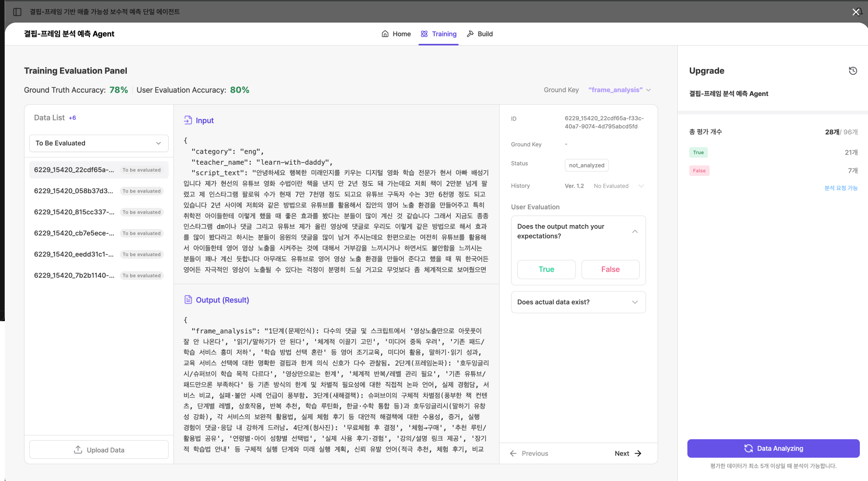The width and height of the screenshot is (868, 481).
Task: Click the pink False count badge
Action: click(699, 170)
